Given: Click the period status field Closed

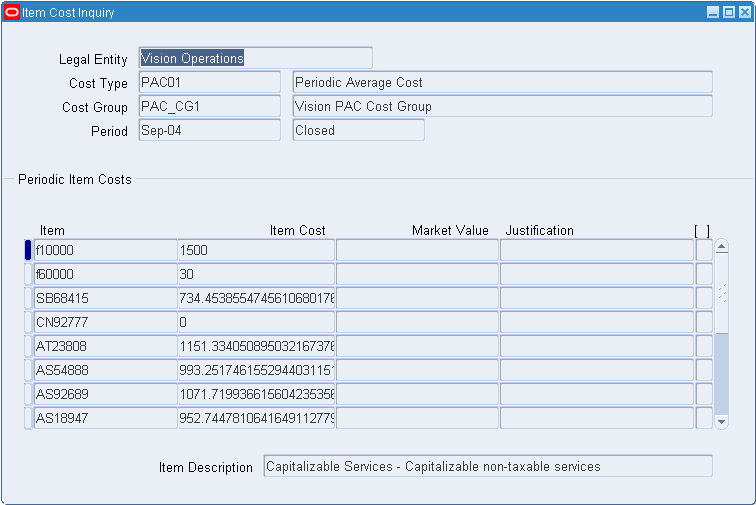Looking at the screenshot, I should pyautogui.click(x=358, y=130).
